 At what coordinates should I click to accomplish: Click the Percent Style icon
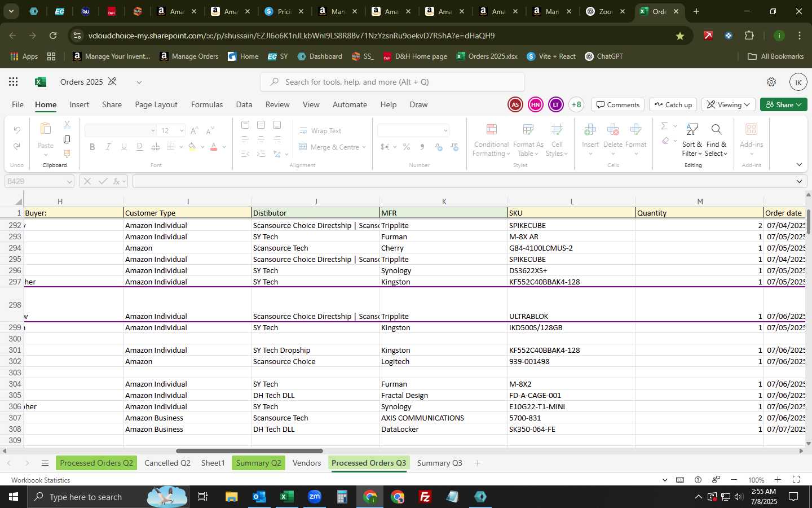407,147
